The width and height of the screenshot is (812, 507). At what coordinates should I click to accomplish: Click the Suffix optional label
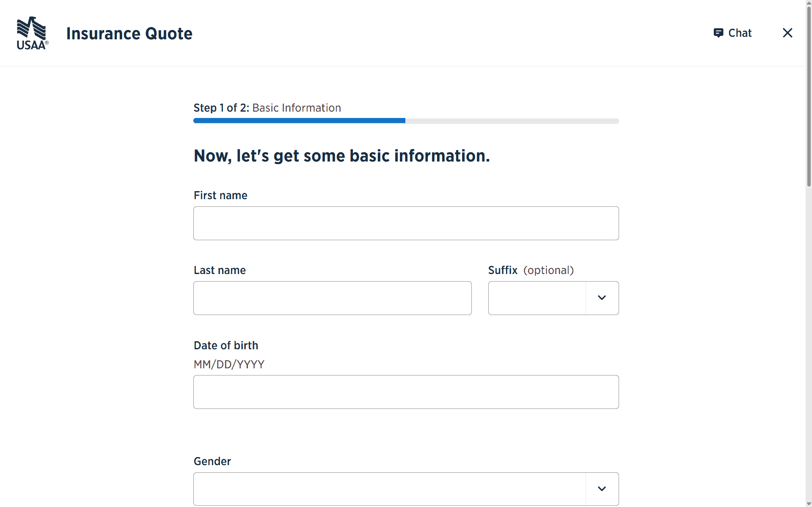548,270
